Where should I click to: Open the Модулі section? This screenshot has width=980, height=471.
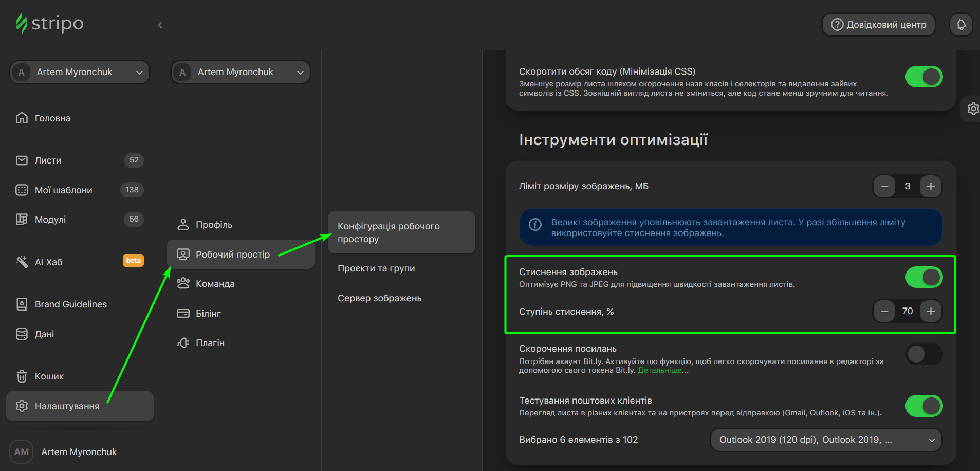pyautogui.click(x=50, y=220)
